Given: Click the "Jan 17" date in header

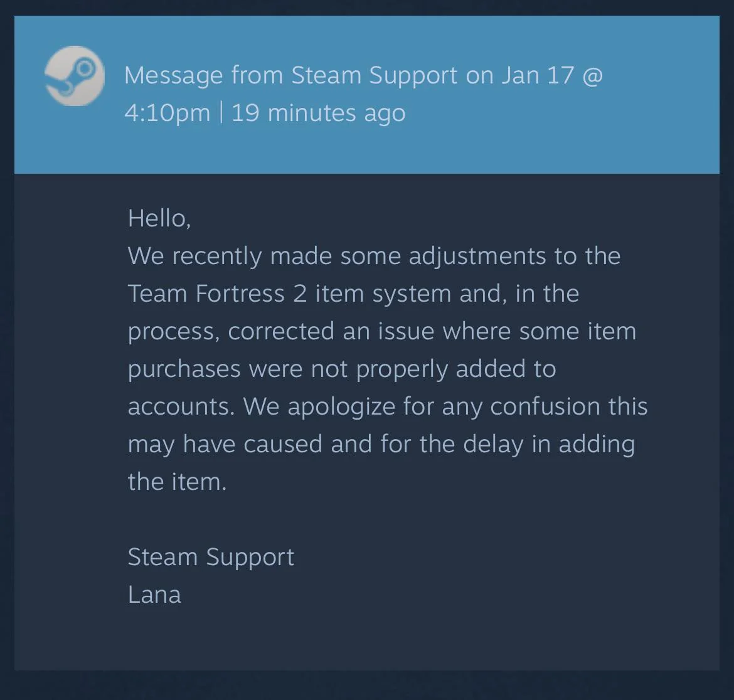Looking at the screenshot, I should pos(538,75).
